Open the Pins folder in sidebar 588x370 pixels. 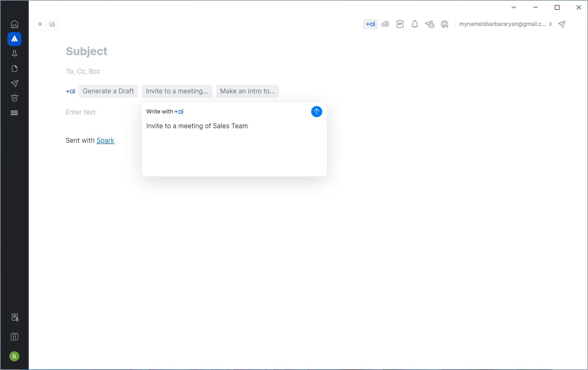14,54
